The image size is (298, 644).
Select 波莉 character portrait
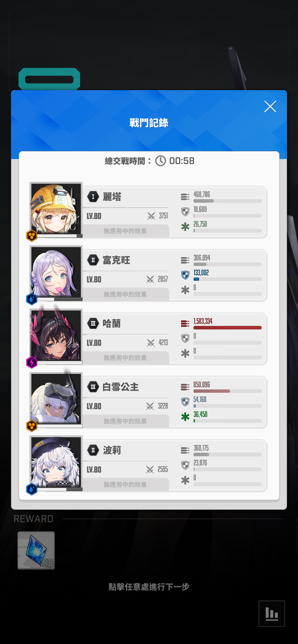pyautogui.click(x=56, y=462)
